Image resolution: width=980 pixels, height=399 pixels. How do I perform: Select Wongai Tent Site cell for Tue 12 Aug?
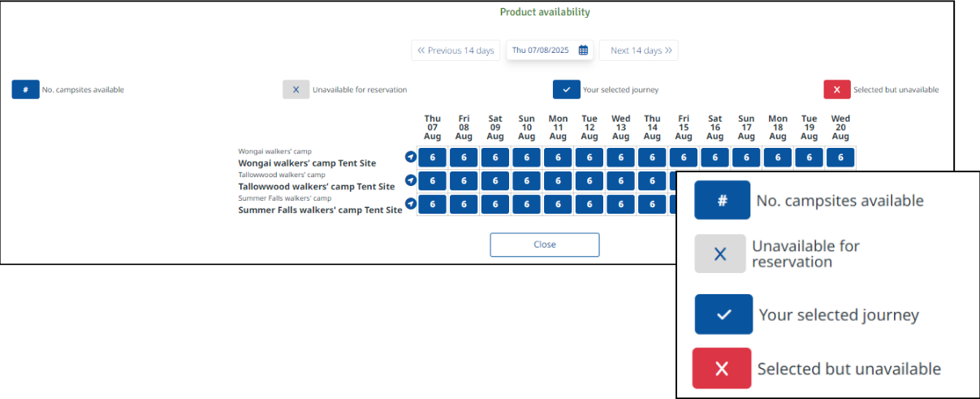click(x=589, y=157)
